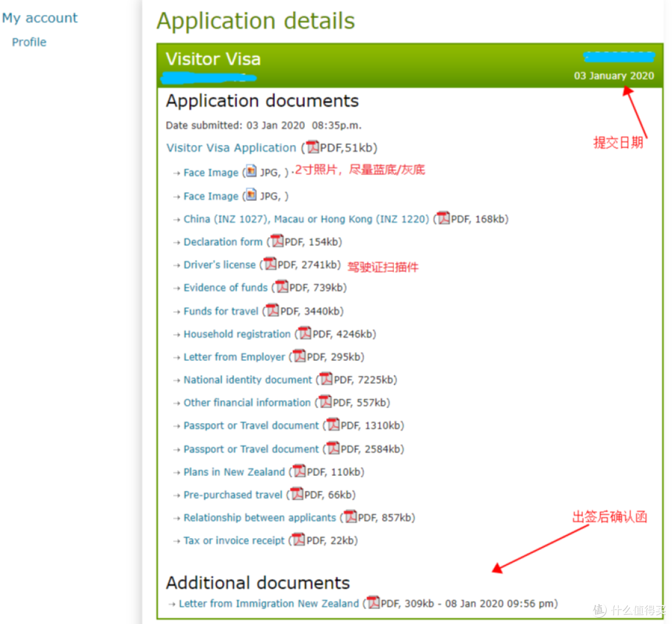
Task: Open the Relationship between applicants link
Action: [259, 518]
